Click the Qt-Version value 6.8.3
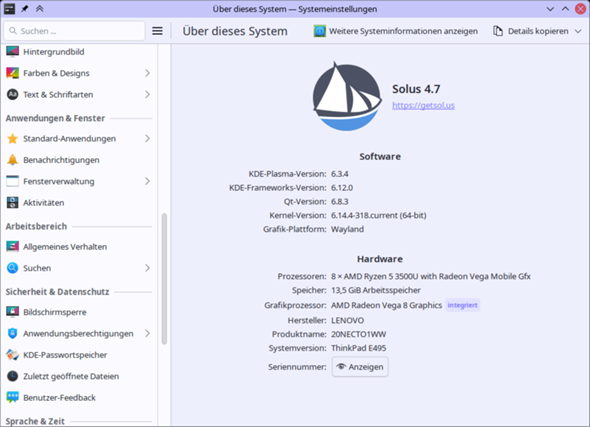The image size is (590, 427). point(340,202)
